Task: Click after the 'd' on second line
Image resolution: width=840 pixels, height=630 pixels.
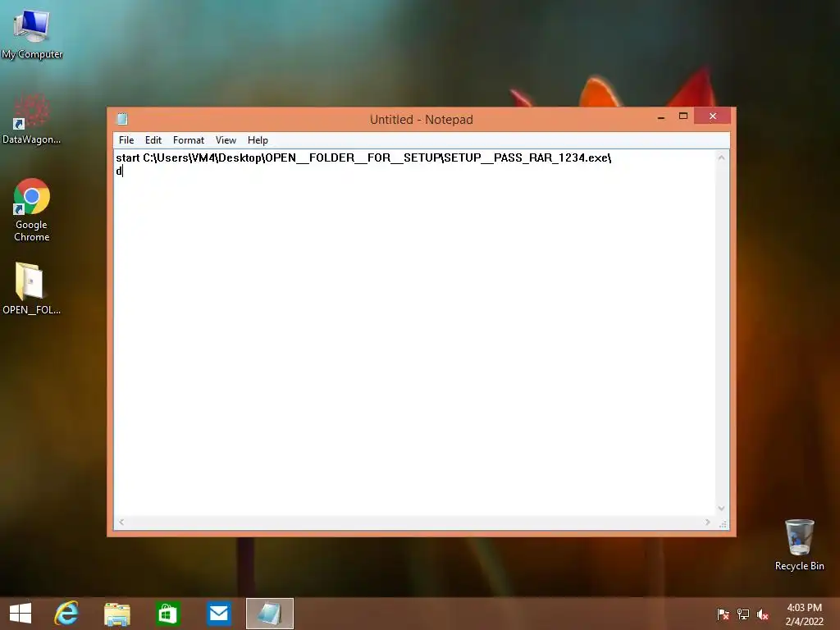Action: 123,171
